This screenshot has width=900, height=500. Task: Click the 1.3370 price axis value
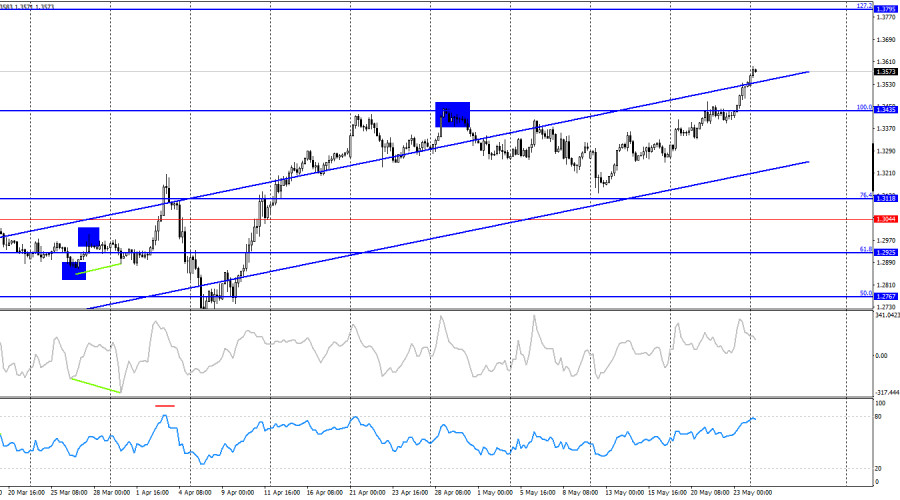pos(886,129)
